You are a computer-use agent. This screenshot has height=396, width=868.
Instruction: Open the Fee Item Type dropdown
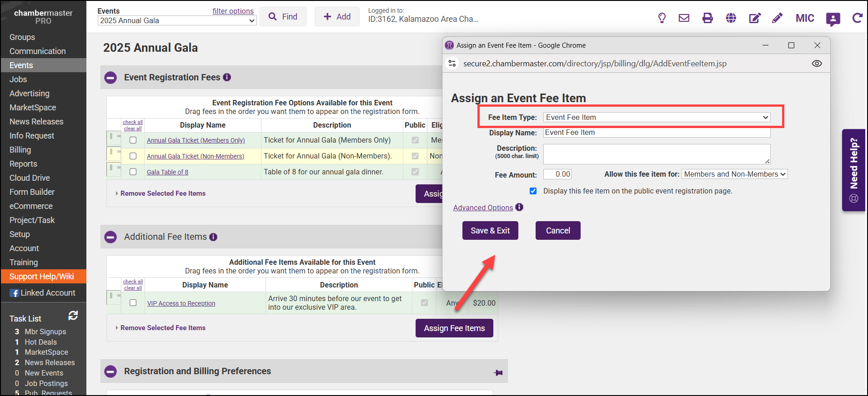657,118
